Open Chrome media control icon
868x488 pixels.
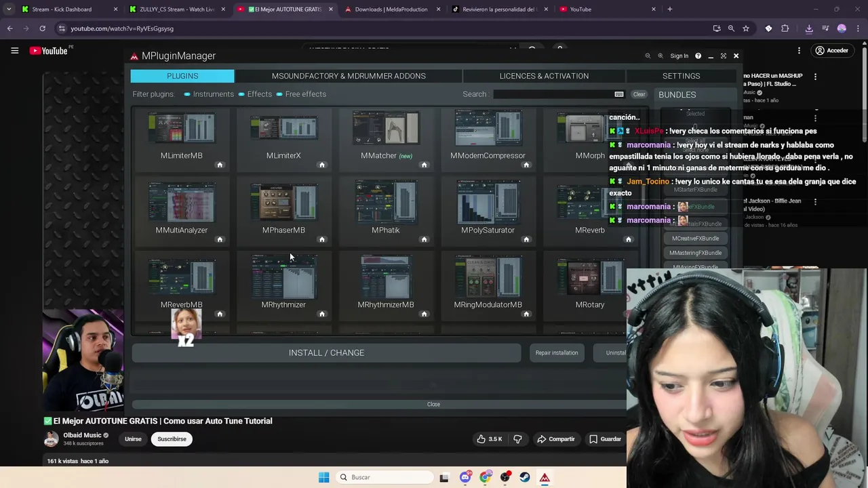click(825, 28)
